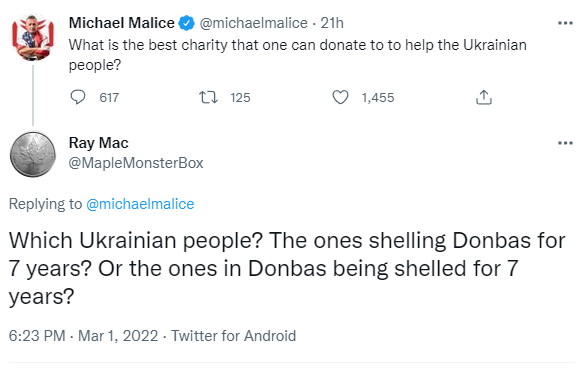Click the blue verified badge beside Michael Malice
Image resolution: width=584 pixels, height=377 pixels.
click(187, 23)
